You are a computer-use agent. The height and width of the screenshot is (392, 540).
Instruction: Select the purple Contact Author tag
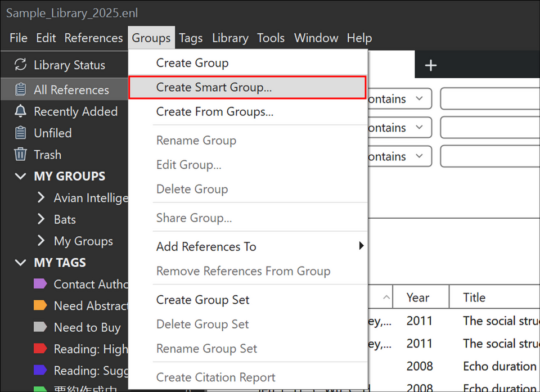[40, 283]
